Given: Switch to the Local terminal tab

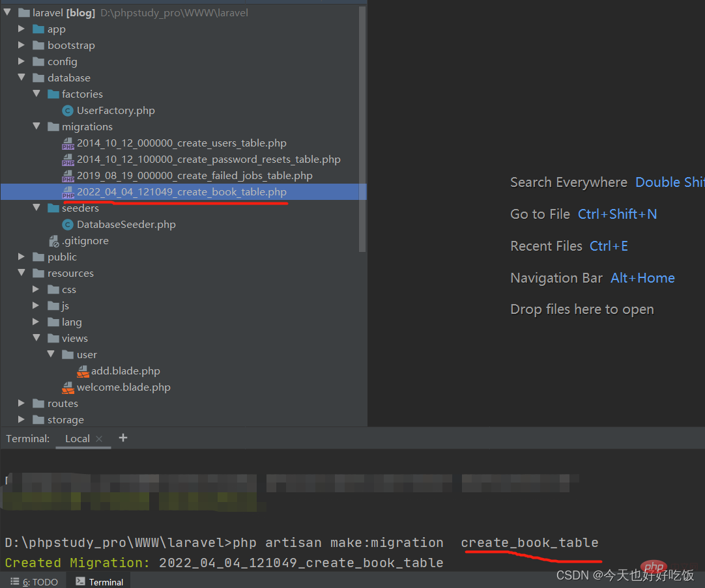Looking at the screenshot, I should click(78, 438).
